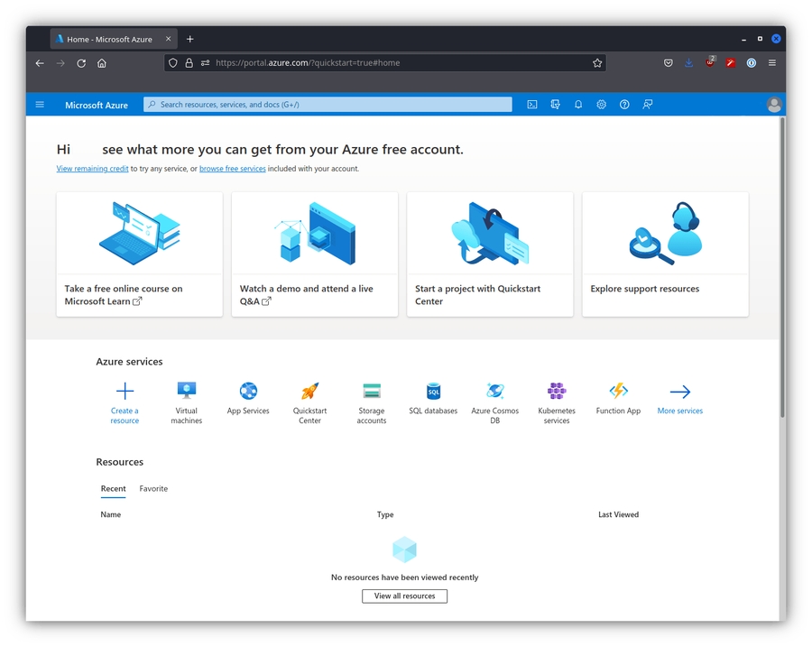The image size is (812, 647).
Task: Click the View all resources button
Action: click(404, 596)
